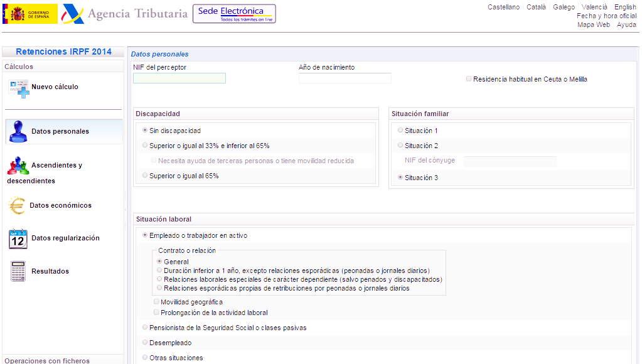The width and height of the screenshot is (642, 364).
Task: Choose Superior o igual al 65% disability
Action: (145, 176)
